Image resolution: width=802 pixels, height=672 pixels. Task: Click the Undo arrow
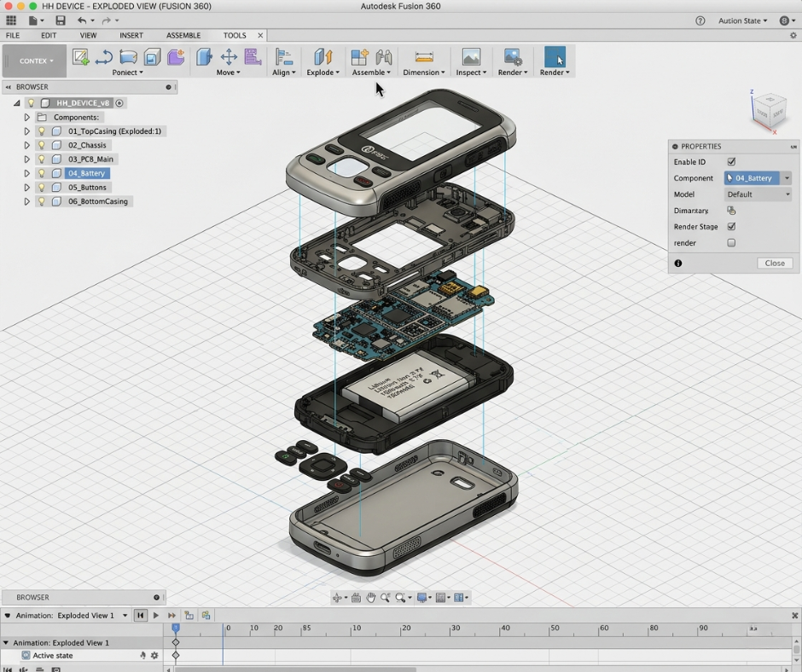pos(82,20)
